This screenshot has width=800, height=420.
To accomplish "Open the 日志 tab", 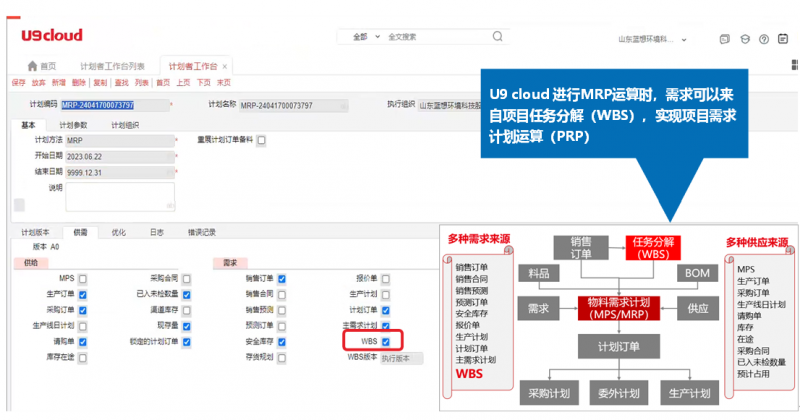I will tap(157, 232).
